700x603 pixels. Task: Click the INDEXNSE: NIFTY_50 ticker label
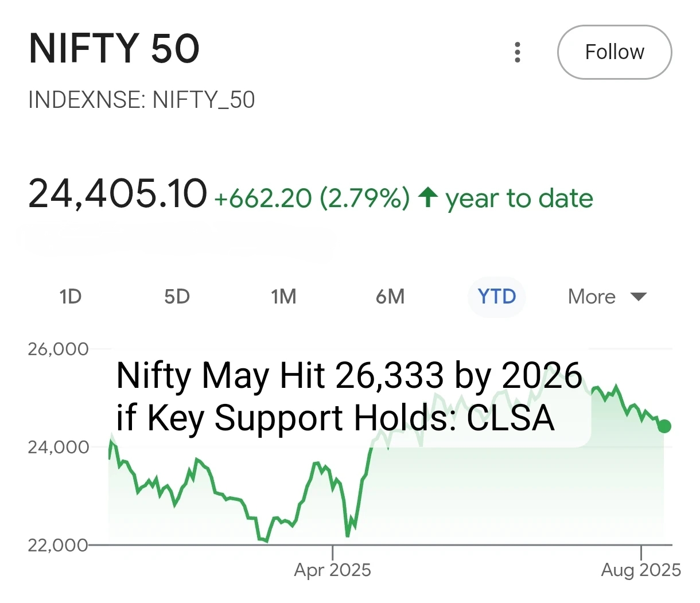tap(141, 100)
